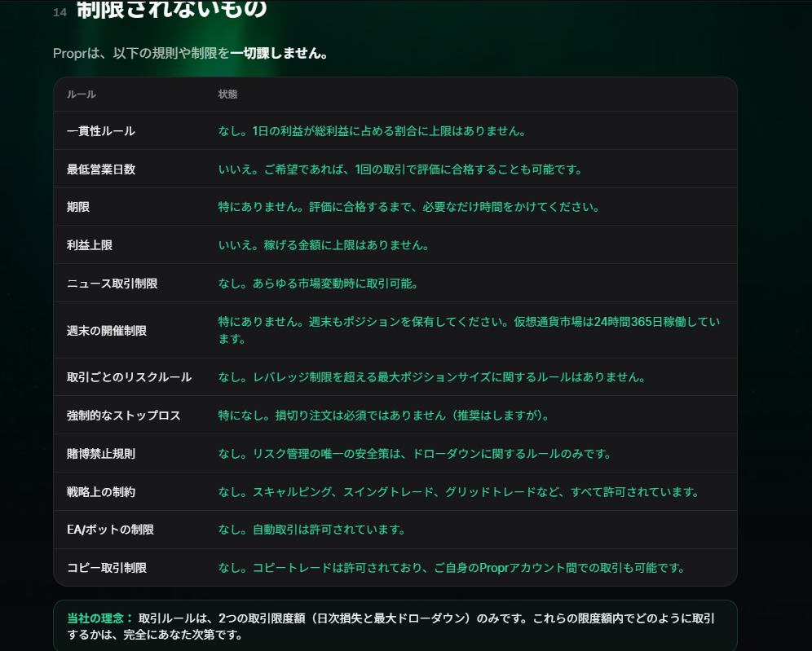Image resolution: width=812 pixels, height=651 pixels.
Task: Click the text 'なし。自動取引は許可されています。'
Action: (312, 530)
